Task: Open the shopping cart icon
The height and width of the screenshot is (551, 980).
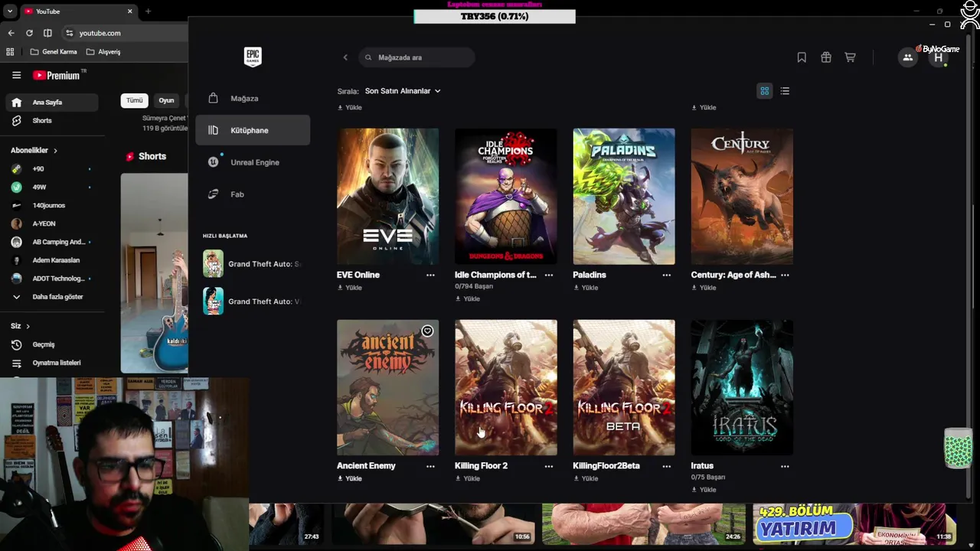Action: [x=850, y=57]
